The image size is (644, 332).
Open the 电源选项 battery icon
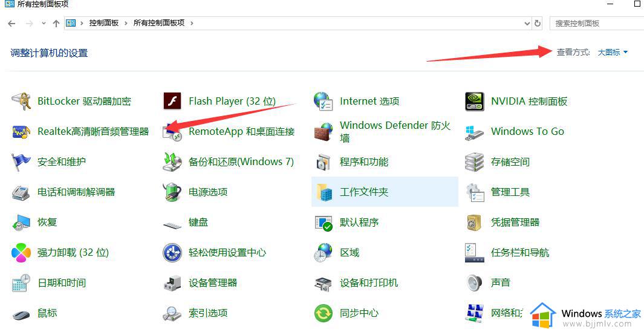click(x=172, y=192)
